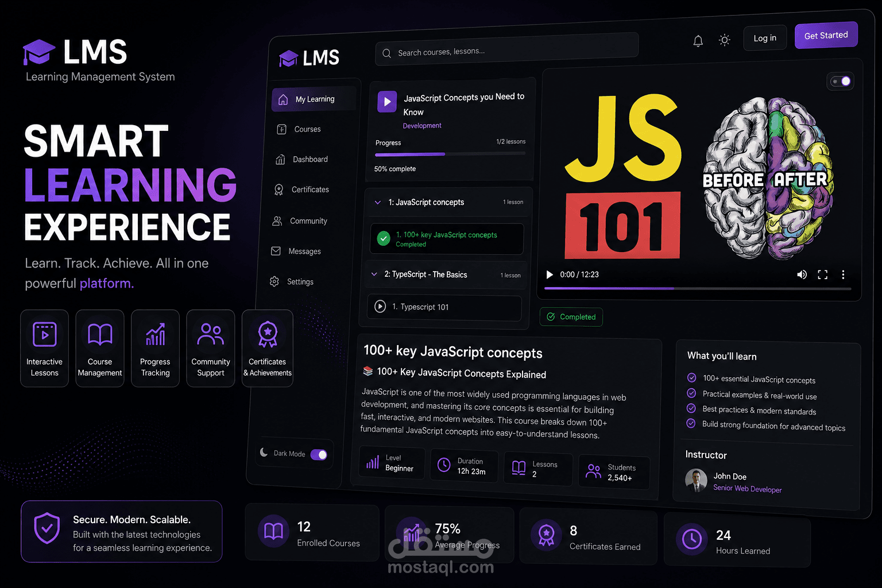Click the 0:00 / 12:23 time display
The height and width of the screenshot is (588, 882).
(x=579, y=274)
